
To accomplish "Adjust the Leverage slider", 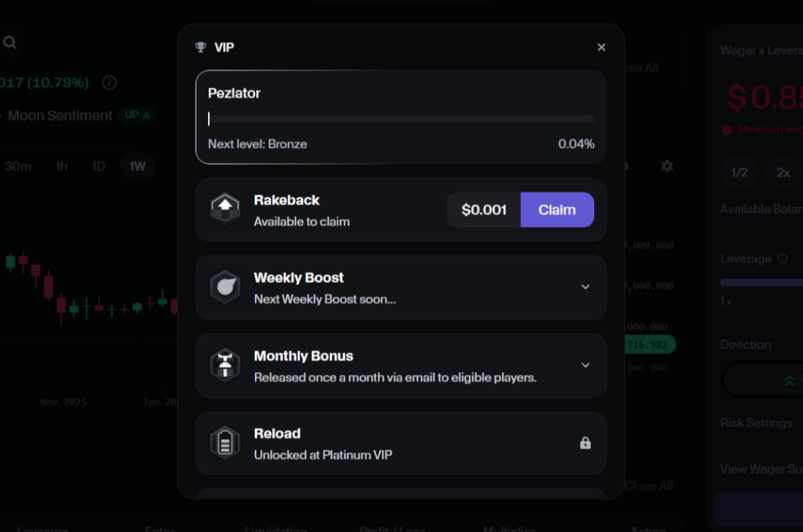I will (x=761, y=282).
